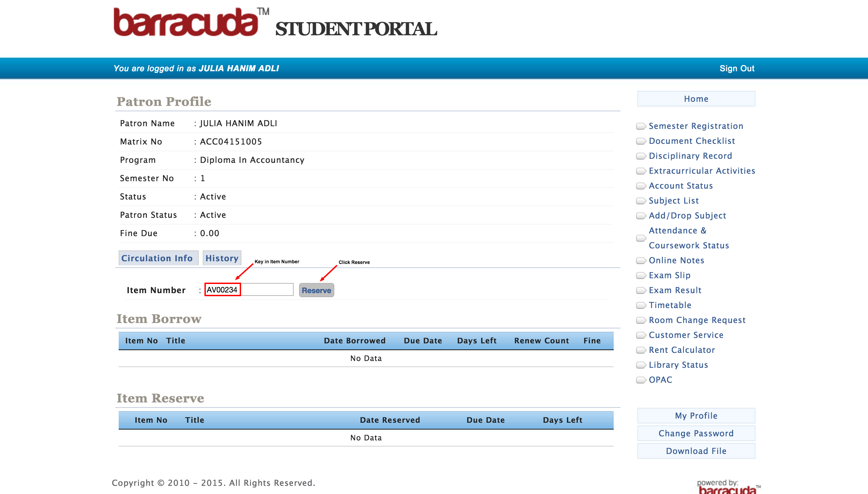Click bullet icon beside Library Status
This screenshot has height=494, width=868.
(x=641, y=365)
